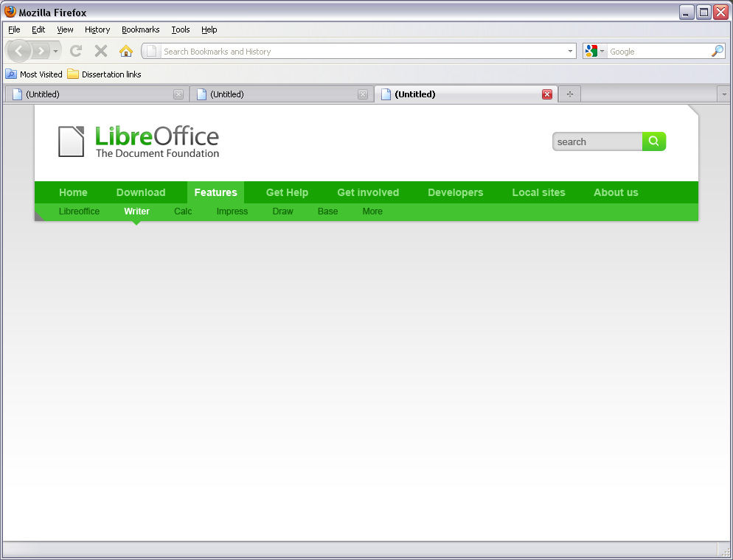Open the More sub-navigation link
This screenshot has height=560, width=733.
[x=372, y=211]
